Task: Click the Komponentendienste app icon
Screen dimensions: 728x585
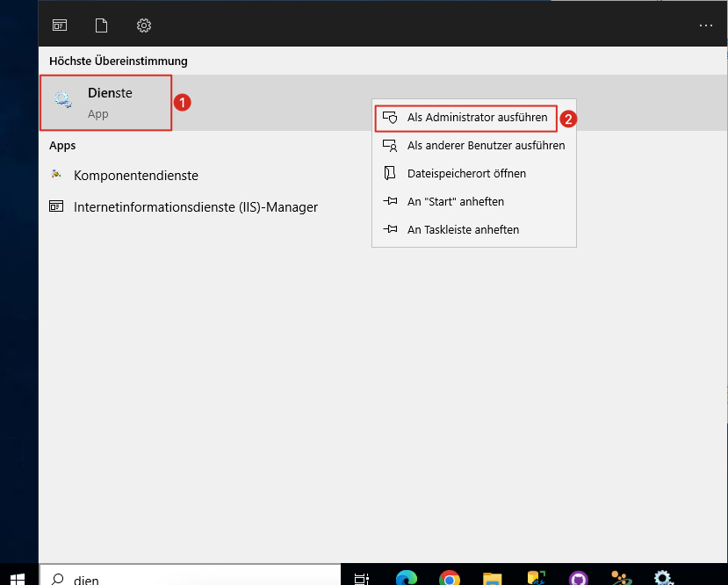Action: [x=56, y=175]
